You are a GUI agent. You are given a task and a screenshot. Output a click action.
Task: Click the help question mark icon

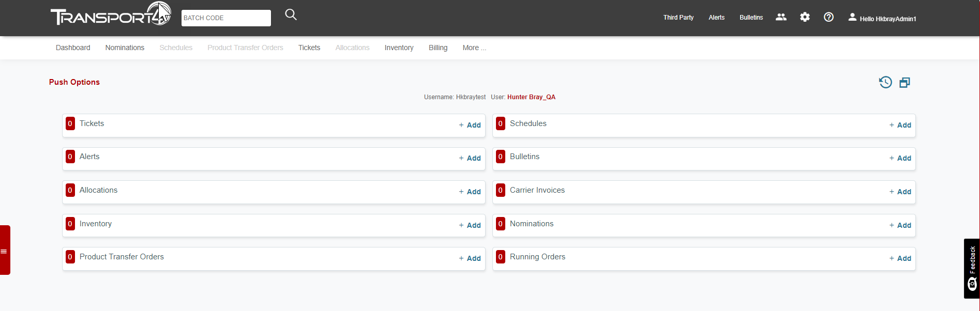coord(828,17)
